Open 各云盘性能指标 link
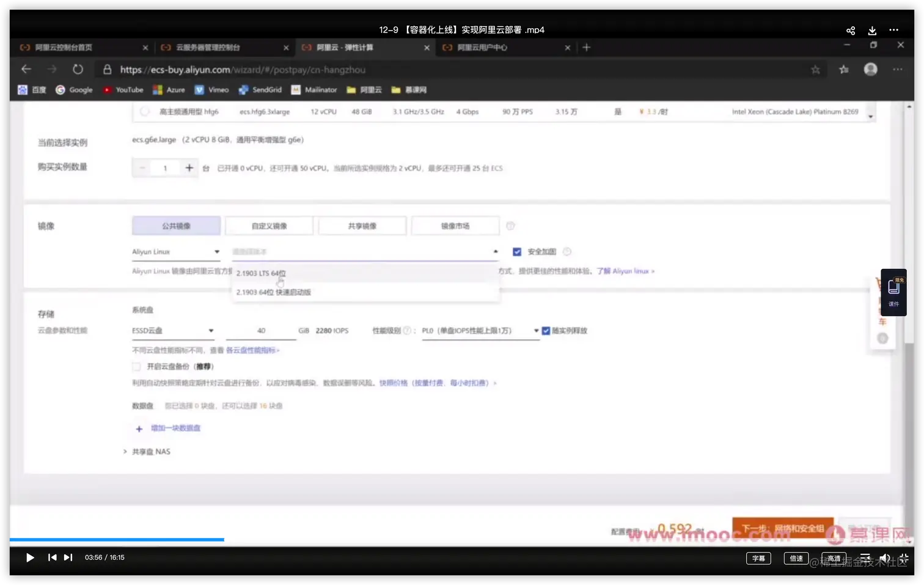 coord(252,350)
